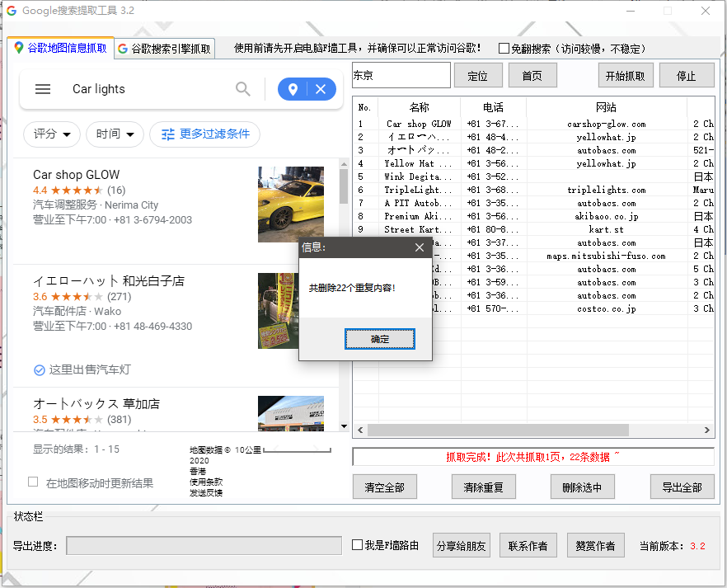Open the イエローハット 和光白子店 photo

(x=279, y=311)
